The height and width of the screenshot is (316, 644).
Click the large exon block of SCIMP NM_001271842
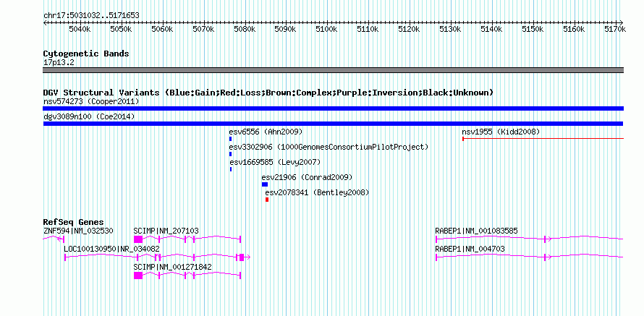pyautogui.click(x=138, y=276)
